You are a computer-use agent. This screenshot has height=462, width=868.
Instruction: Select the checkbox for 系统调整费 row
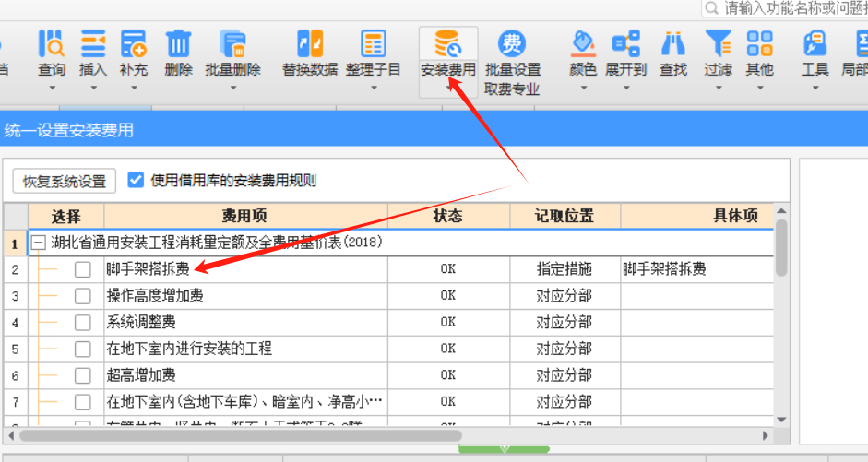click(x=83, y=323)
